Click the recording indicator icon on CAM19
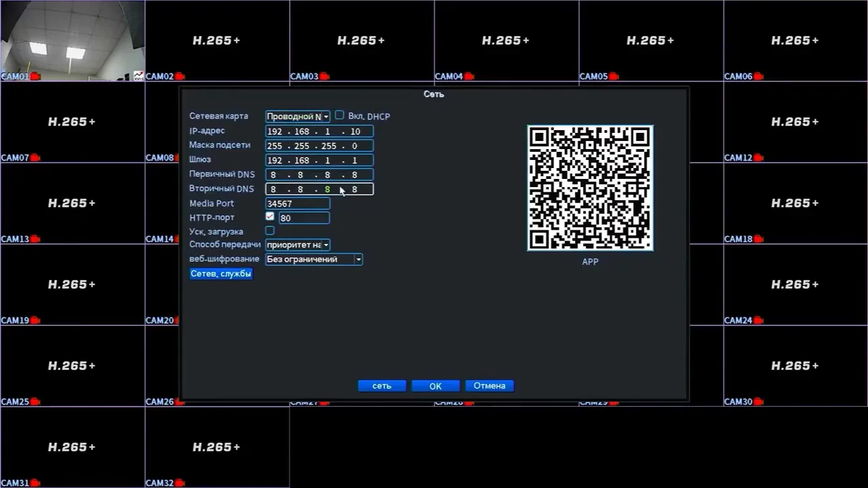The width and height of the screenshot is (868, 488). point(35,321)
